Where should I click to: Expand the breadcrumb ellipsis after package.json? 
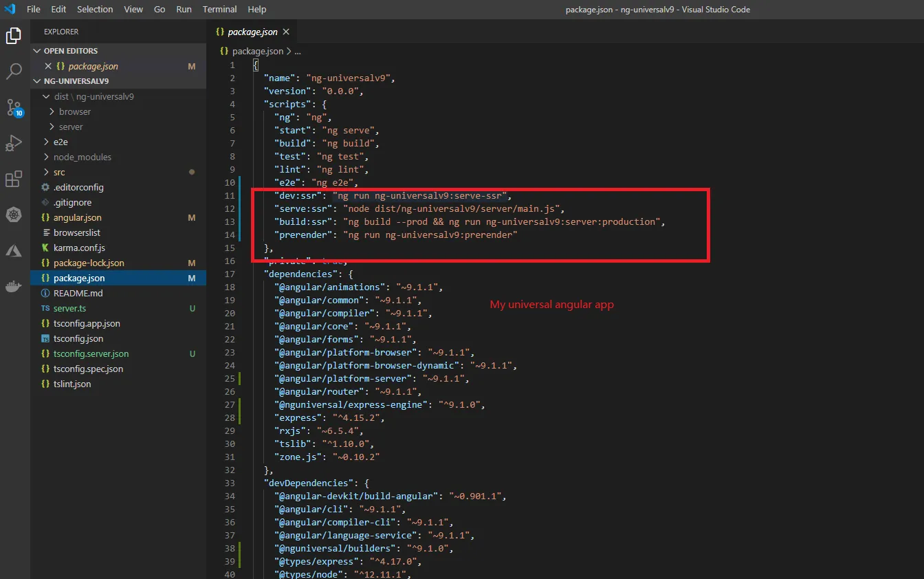(298, 52)
